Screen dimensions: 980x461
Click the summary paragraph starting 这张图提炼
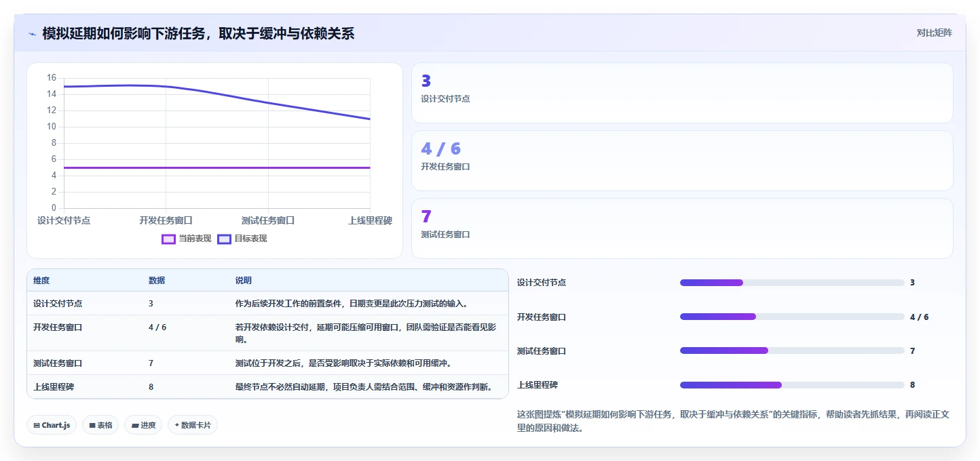point(733,421)
